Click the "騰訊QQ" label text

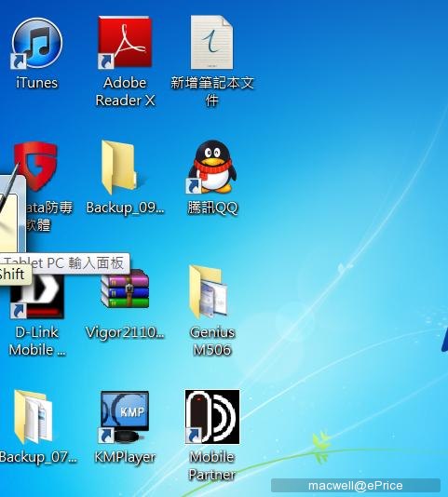[212, 208]
